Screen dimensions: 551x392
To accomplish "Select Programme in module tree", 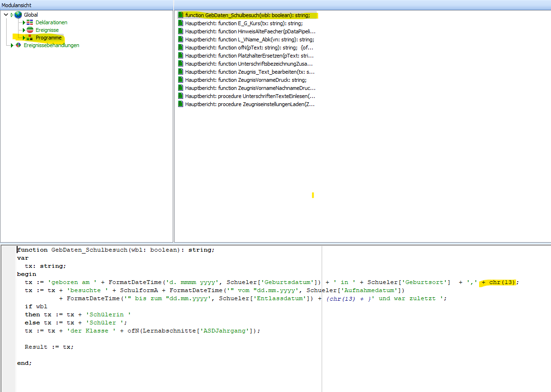I will tap(49, 38).
